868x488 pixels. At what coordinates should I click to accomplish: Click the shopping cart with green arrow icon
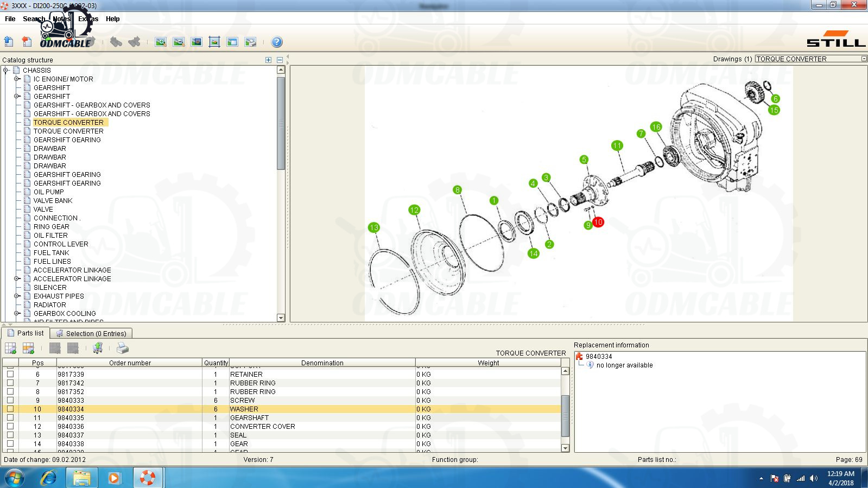[x=98, y=348]
